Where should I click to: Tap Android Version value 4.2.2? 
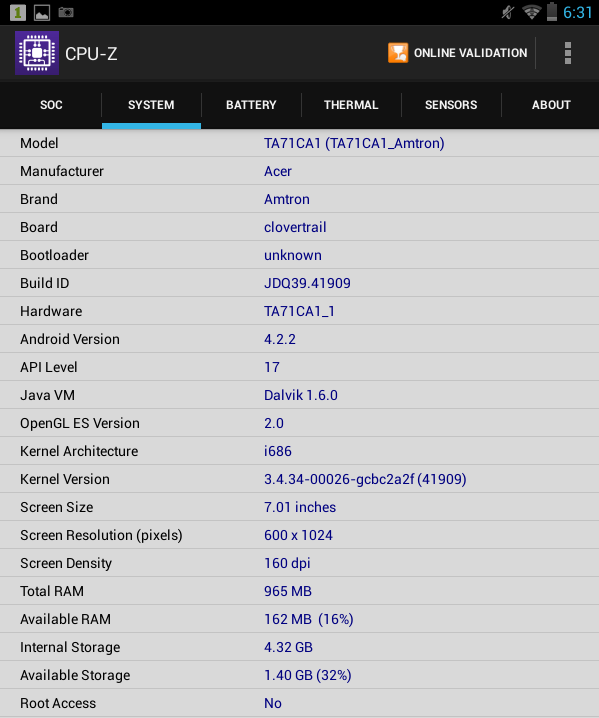pyautogui.click(x=280, y=339)
